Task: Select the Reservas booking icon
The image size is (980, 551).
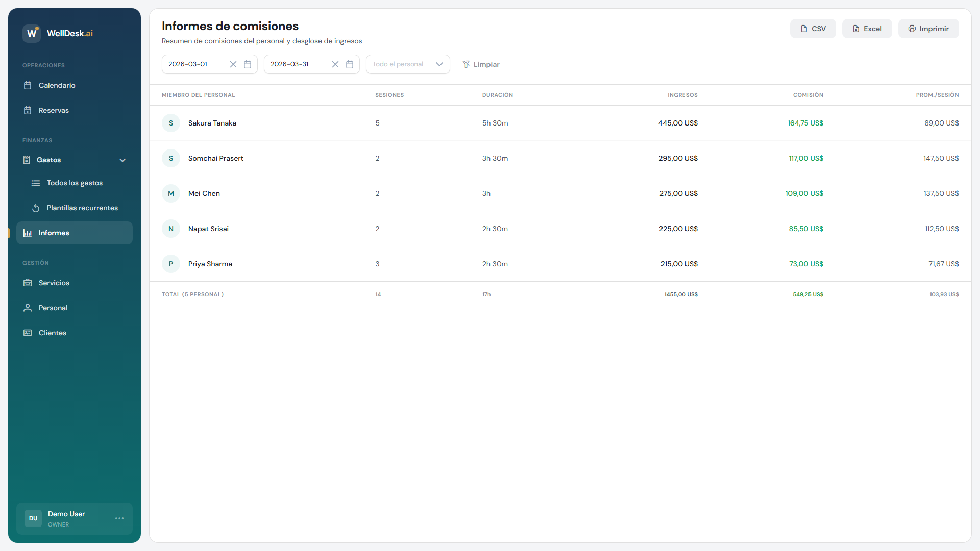Action: point(28,110)
